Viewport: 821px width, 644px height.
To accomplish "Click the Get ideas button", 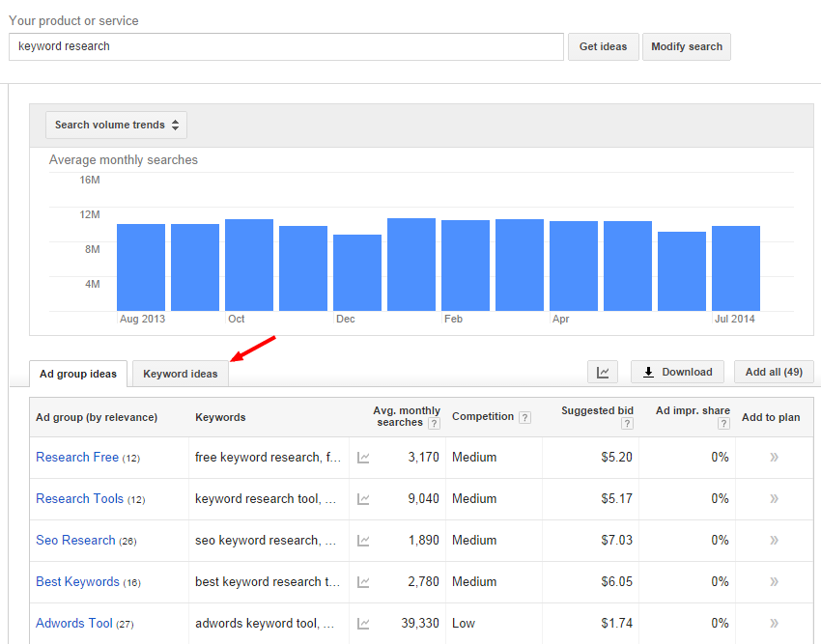I will pos(603,45).
